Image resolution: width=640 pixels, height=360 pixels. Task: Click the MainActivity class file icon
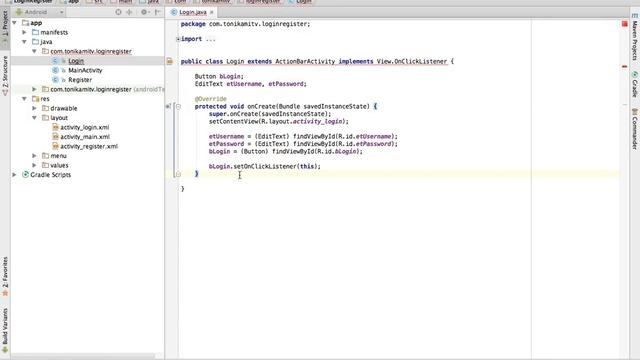click(56, 70)
